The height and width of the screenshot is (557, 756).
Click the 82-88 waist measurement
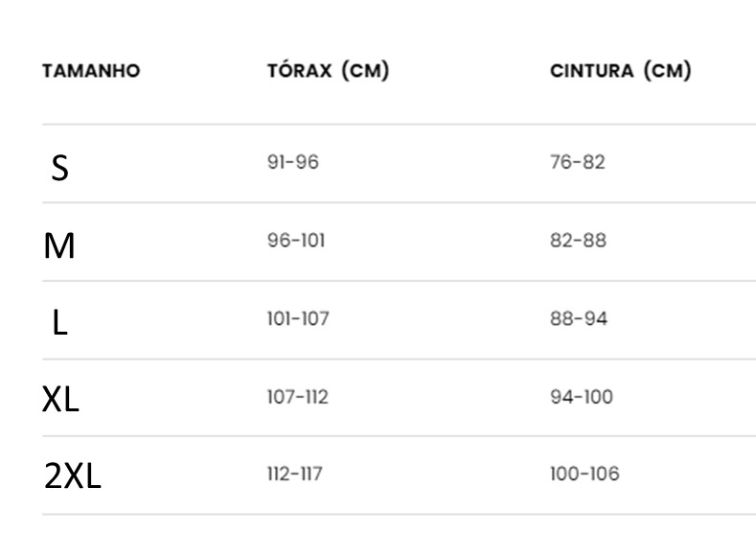579,241
